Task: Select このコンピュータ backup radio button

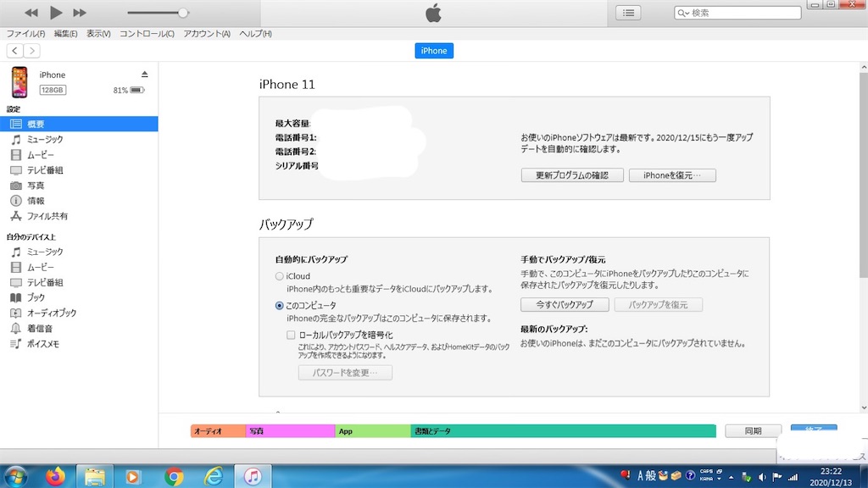Action: pos(280,305)
